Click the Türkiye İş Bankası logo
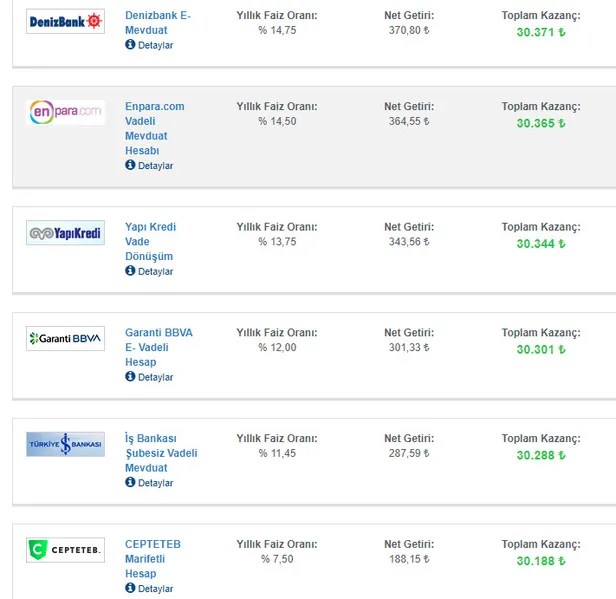Image resolution: width=616 pixels, height=599 pixels. point(65,444)
